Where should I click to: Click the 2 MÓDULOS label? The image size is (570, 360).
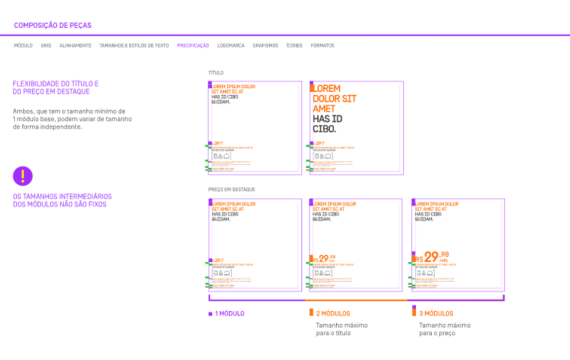[x=333, y=313]
